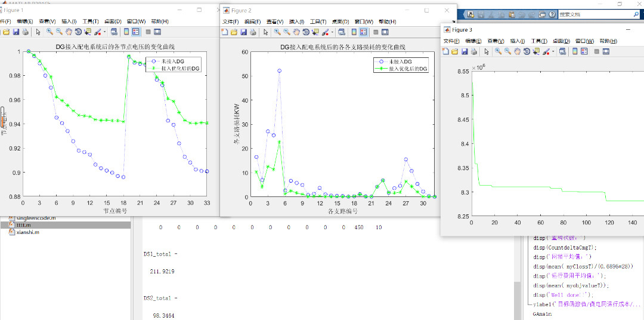644x320 pixels.
Task: Open brush color dropdown arrow in Figure 1
Action: (104, 32)
